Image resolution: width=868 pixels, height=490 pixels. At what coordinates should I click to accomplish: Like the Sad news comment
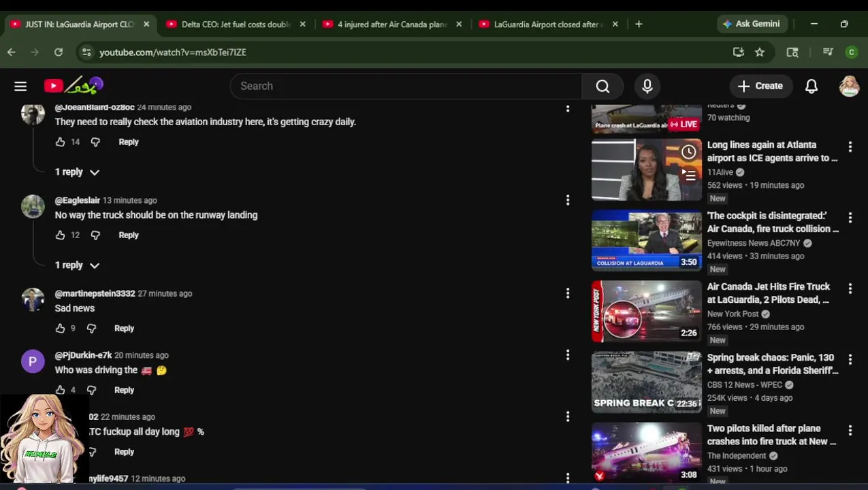tap(60, 328)
